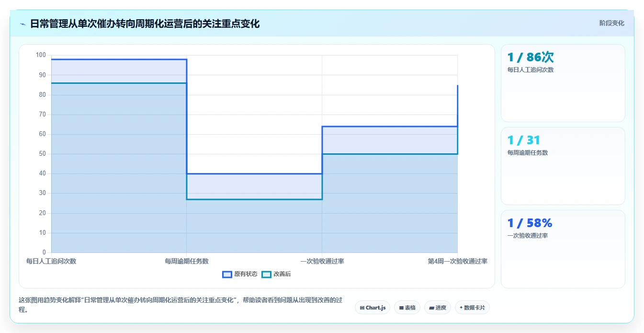Open the 1 / 86次 data card
Screen dimensions: 644x333
563,83
